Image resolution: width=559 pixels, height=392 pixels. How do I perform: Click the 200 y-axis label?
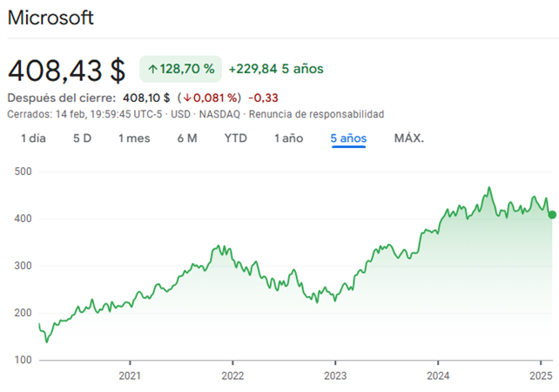(x=24, y=313)
